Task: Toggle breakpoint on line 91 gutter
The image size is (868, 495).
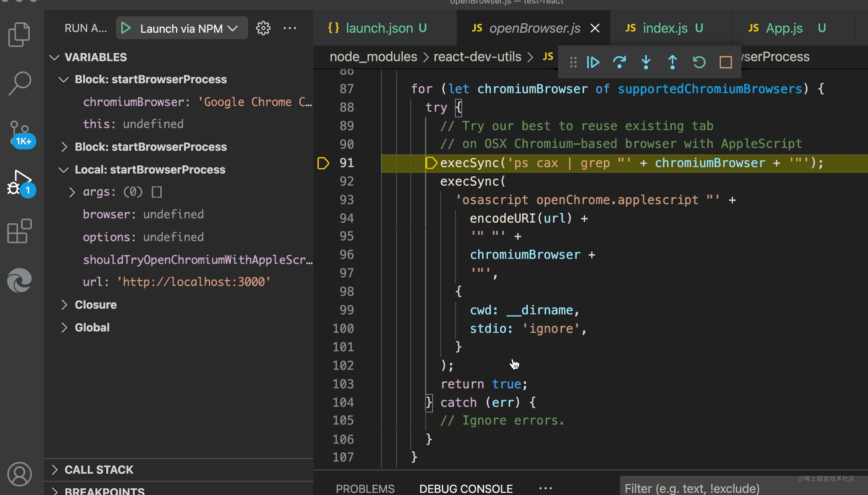Action: [x=323, y=163]
